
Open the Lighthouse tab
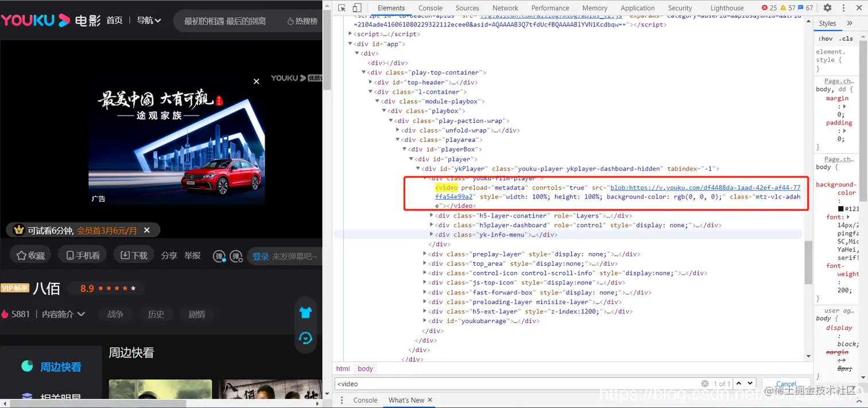(727, 8)
